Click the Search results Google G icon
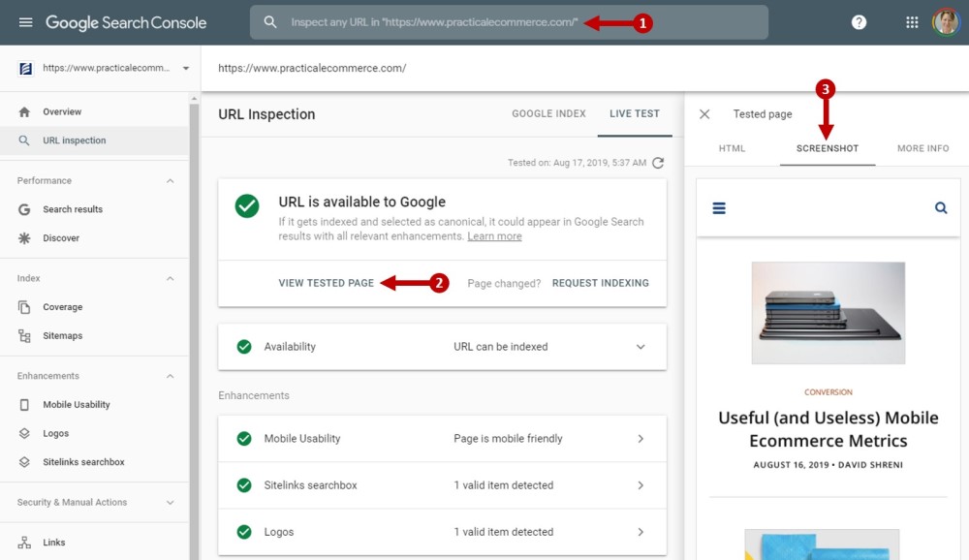This screenshot has width=969, height=560. (24, 209)
